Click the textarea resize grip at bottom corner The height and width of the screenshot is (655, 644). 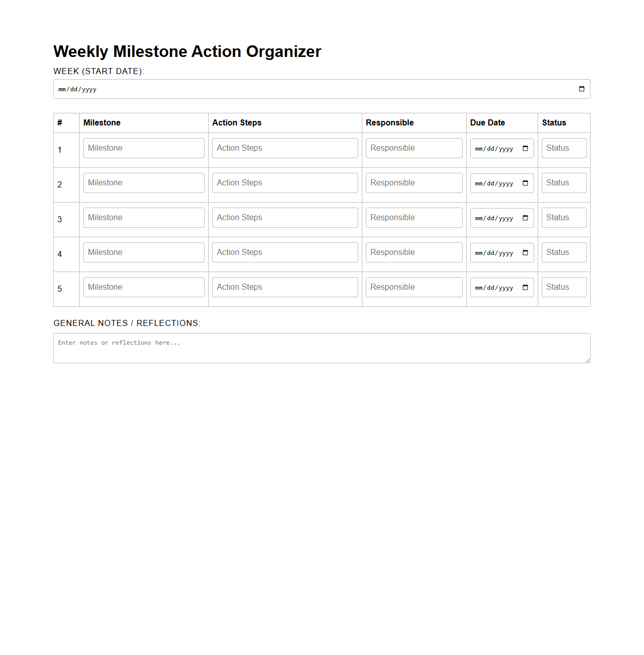point(588,361)
